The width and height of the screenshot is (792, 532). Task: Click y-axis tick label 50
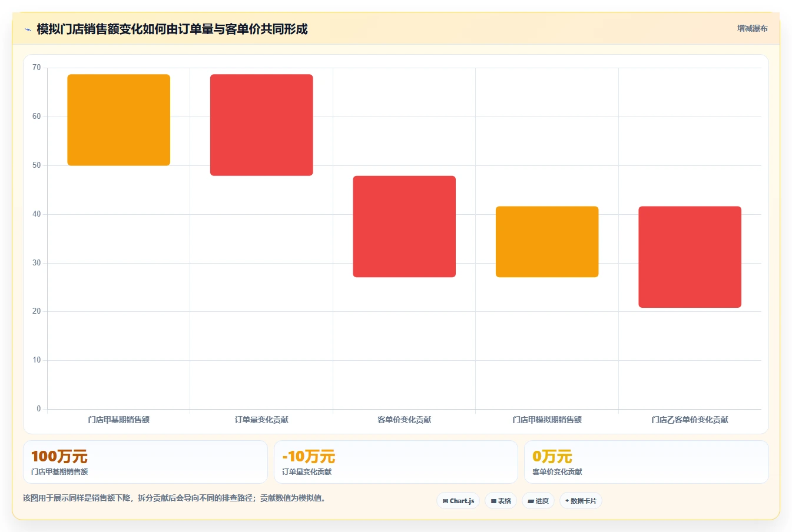point(37,165)
